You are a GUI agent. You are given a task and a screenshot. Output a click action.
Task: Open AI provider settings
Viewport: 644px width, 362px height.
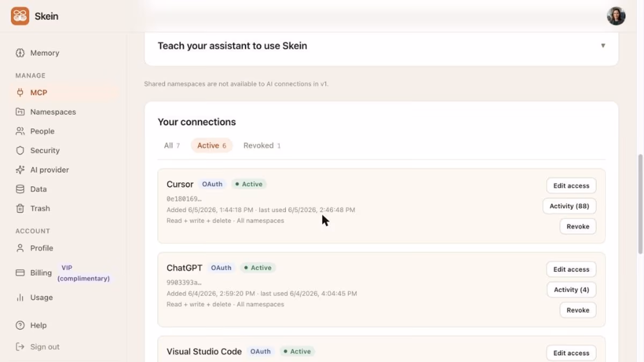(49, 170)
